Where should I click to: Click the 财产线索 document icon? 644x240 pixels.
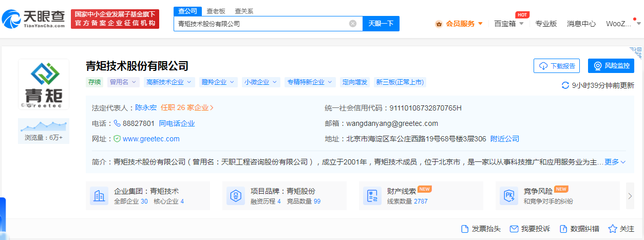372,196
